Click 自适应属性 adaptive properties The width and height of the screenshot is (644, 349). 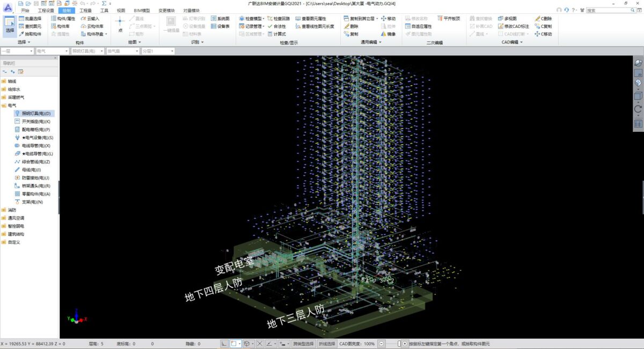[x=418, y=26]
